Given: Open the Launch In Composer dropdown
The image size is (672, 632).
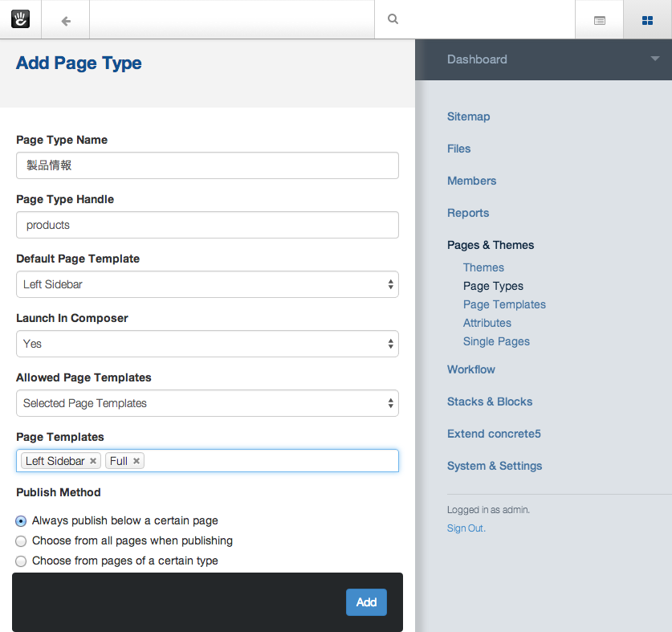Looking at the screenshot, I should click(207, 344).
